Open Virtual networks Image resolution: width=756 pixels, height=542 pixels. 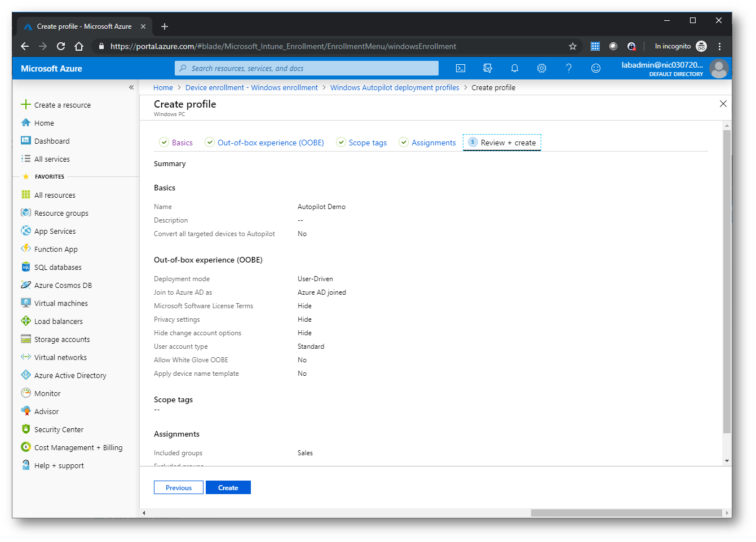click(x=60, y=357)
